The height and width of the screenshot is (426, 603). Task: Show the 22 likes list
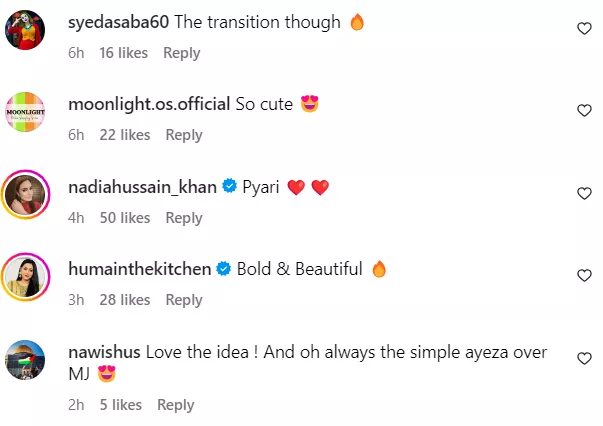125,135
